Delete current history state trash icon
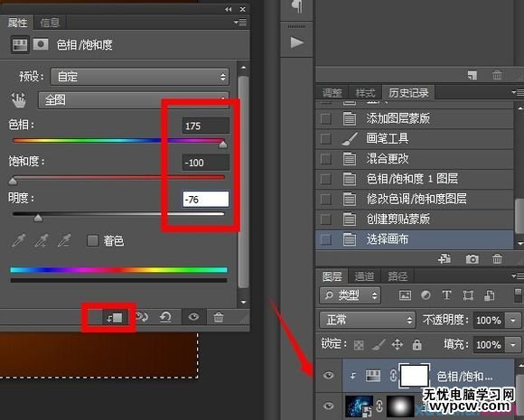524x420 pixels. 497,258
